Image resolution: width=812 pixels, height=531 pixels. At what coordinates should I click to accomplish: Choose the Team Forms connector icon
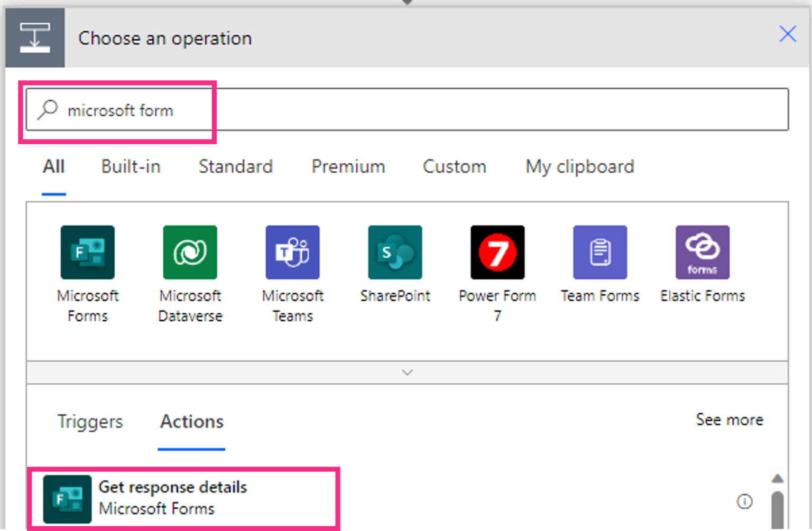pos(600,252)
